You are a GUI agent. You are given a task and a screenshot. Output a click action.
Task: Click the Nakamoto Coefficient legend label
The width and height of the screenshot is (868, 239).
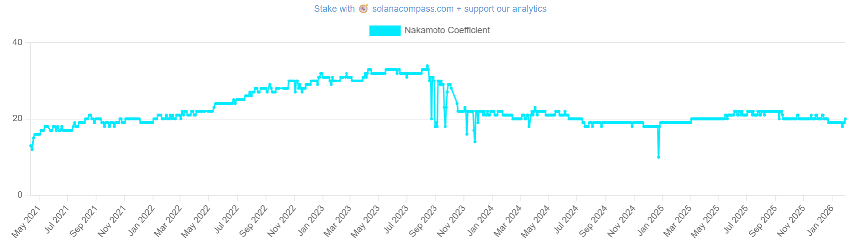(x=447, y=30)
